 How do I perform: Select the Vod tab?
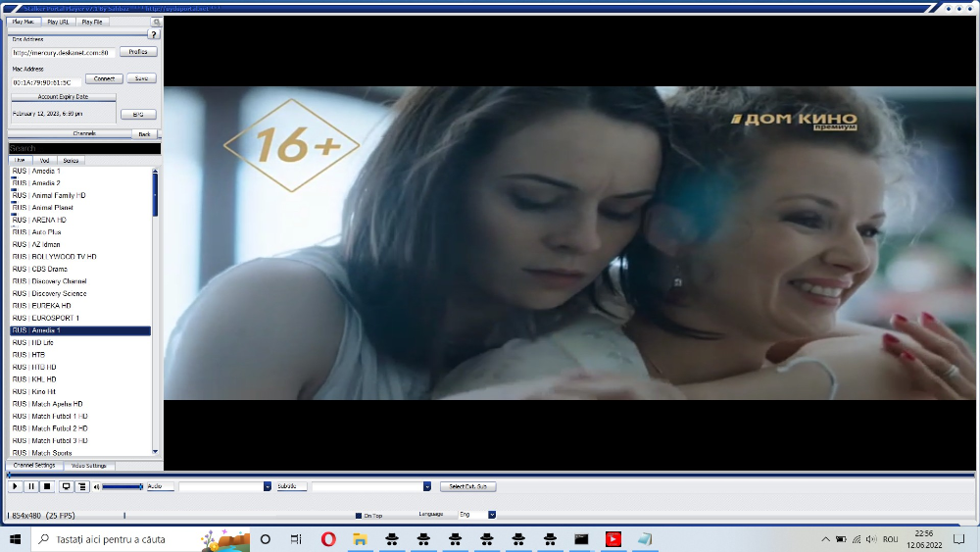[44, 161]
